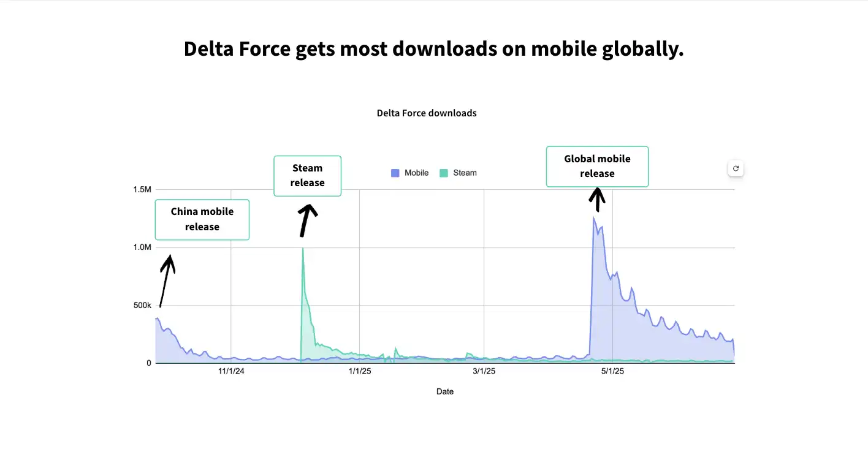
Task: Select the China mobile release annotation
Action: click(x=202, y=219)
